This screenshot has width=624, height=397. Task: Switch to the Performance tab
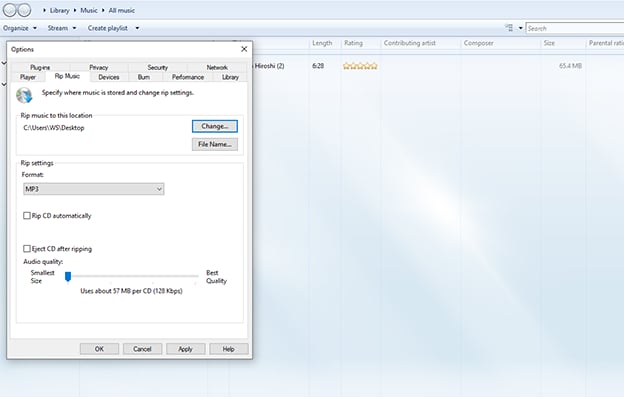[188, 77]
